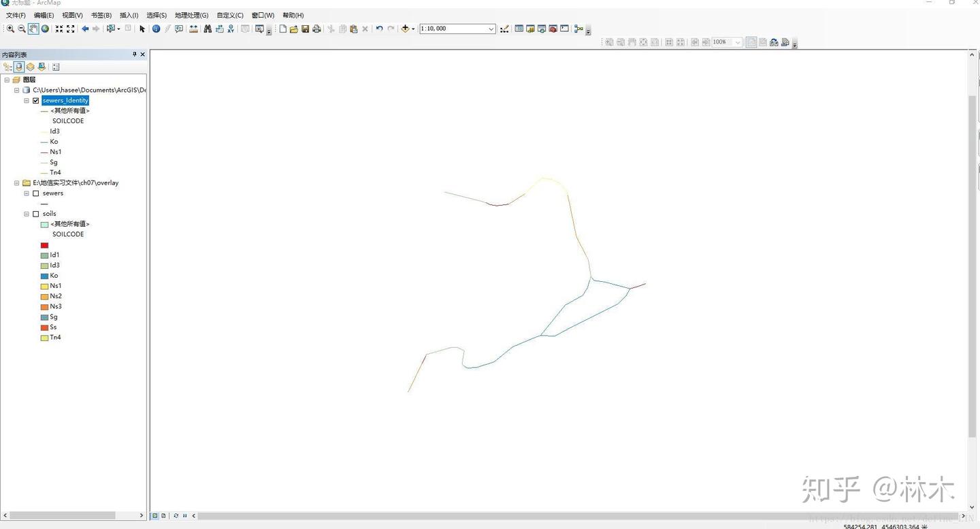The image size is (980, 529).
Task: Click the soils Ss red-orange swatch
Action: pos(44,327)
